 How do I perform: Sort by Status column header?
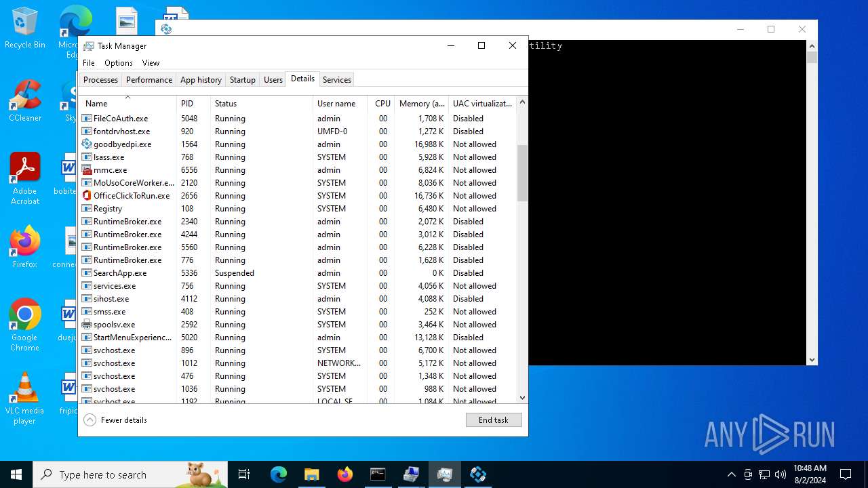(262, 104)
